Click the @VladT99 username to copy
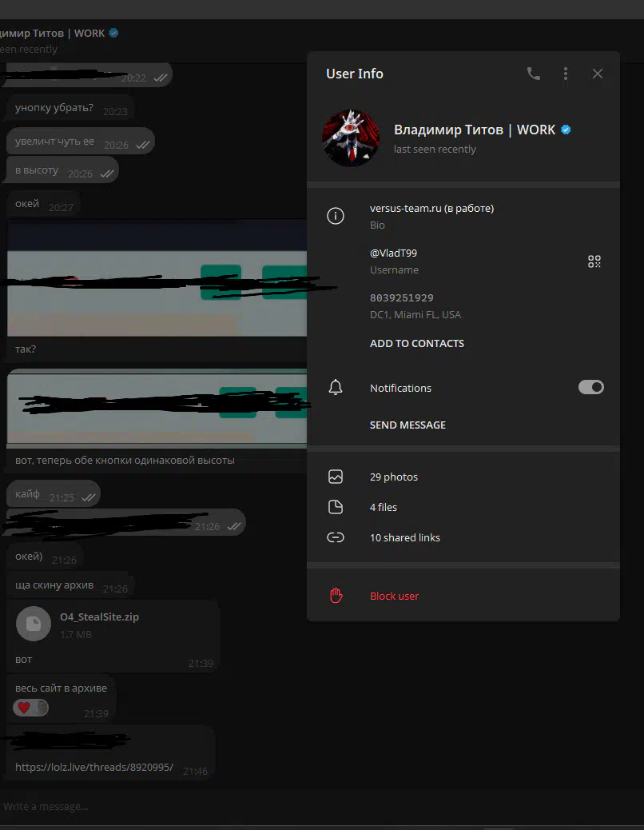This screenshot has width=644, height=830. point(393,253)
